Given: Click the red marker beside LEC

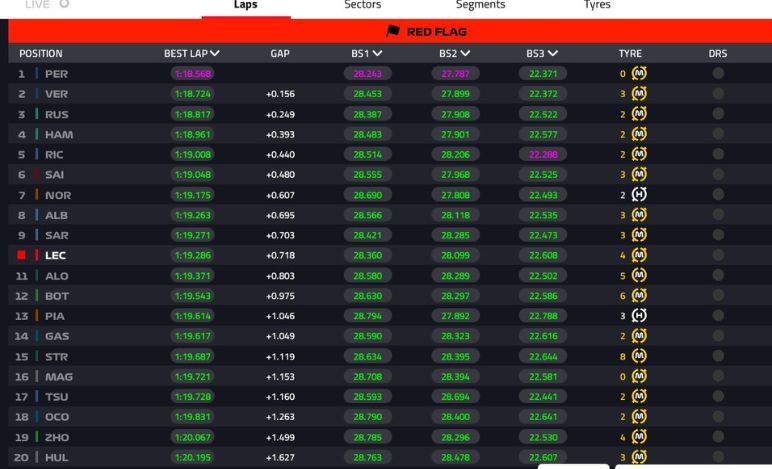Looking at the screenshot, I should click(21, 255).
